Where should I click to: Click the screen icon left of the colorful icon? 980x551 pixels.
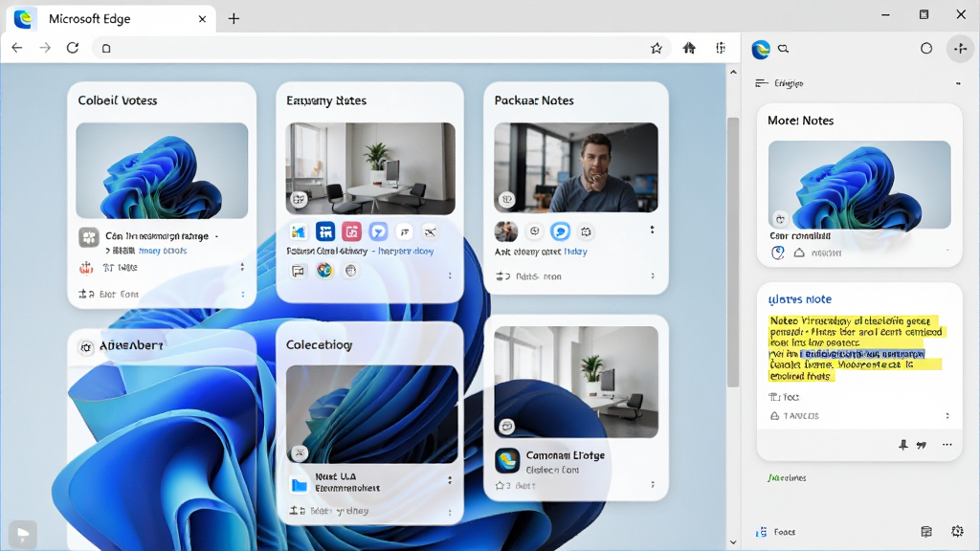click(x=299, y=271)
